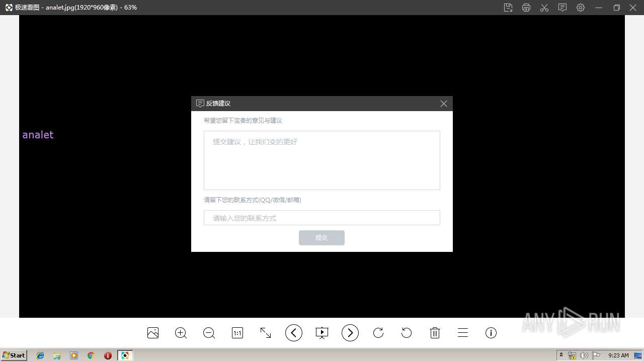The width and height of the screenshot is (644, 362).
Task: Rotate image clockwise
Action: 378,333
